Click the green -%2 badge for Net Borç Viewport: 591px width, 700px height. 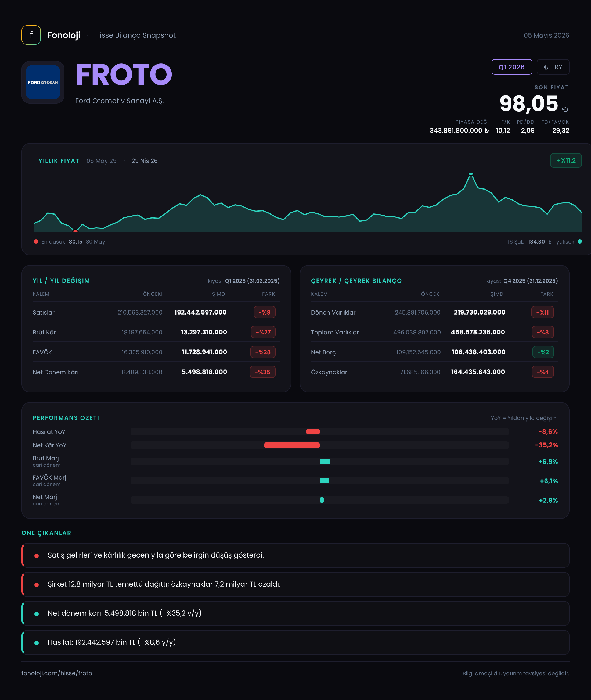pos(543,352)
